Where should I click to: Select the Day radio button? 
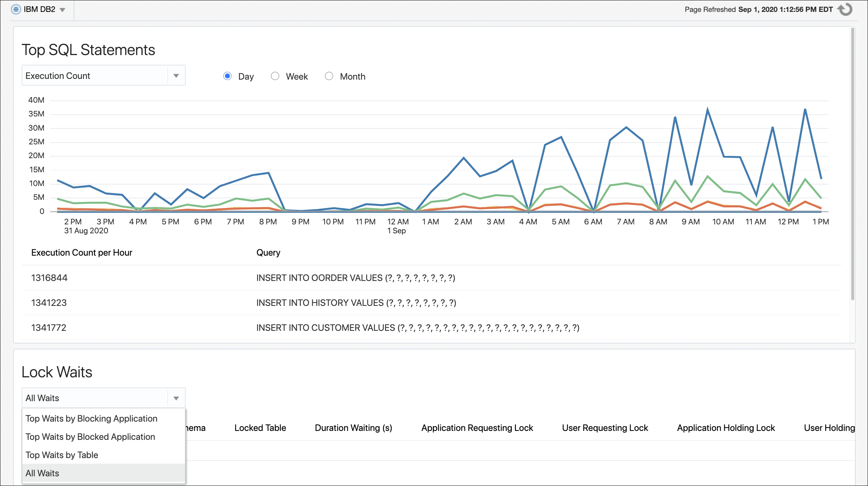pyautogui.click(x=227, y=76)
